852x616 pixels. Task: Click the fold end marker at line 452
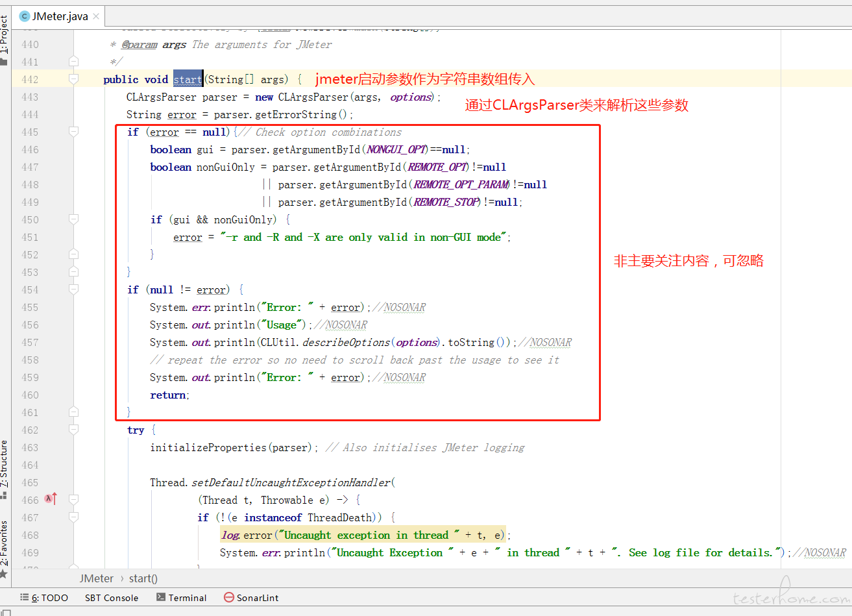point(73,254)
